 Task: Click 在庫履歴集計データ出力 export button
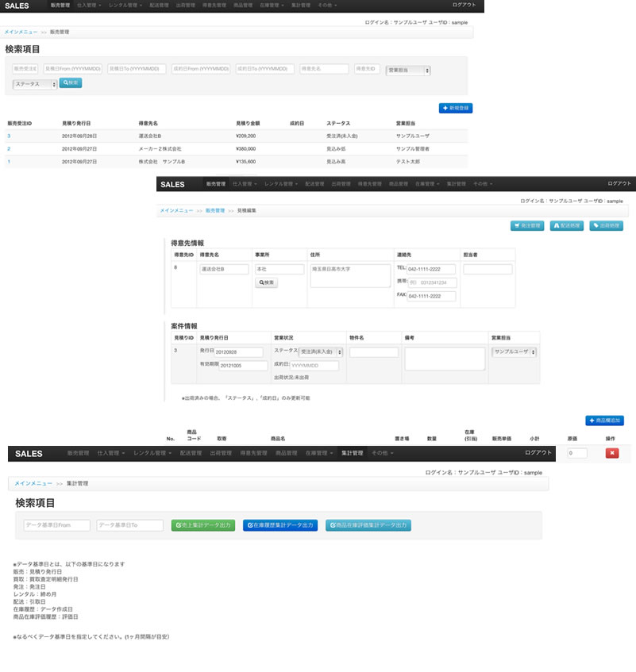point(280,525)
